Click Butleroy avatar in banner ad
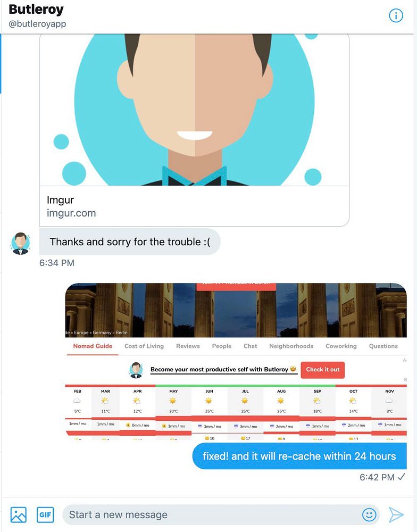 (136, 370)
